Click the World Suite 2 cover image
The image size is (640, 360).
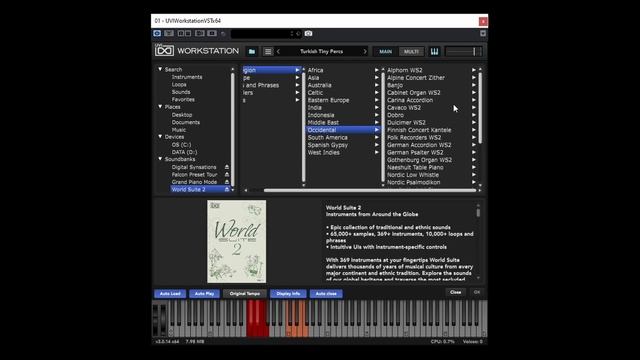pyautogui.click(x=236, y=241)
